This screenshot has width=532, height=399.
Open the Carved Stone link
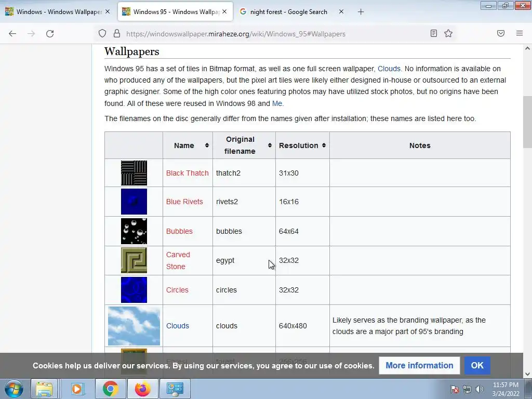pyautogui.click(x=178, y=261)
